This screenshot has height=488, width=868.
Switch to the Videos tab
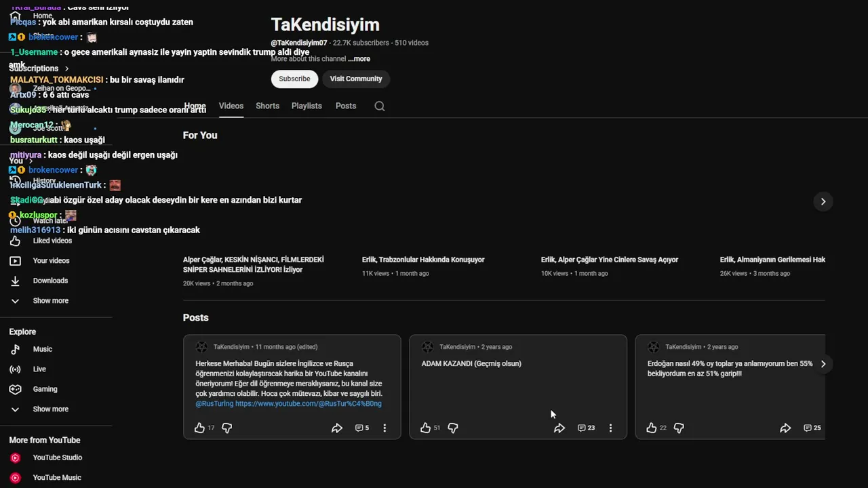(x=231, y=106)
